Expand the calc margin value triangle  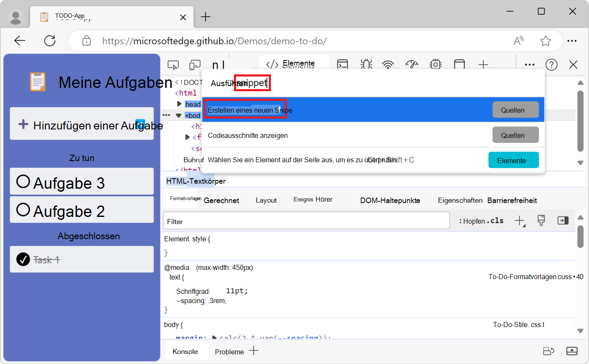point(214,338)
